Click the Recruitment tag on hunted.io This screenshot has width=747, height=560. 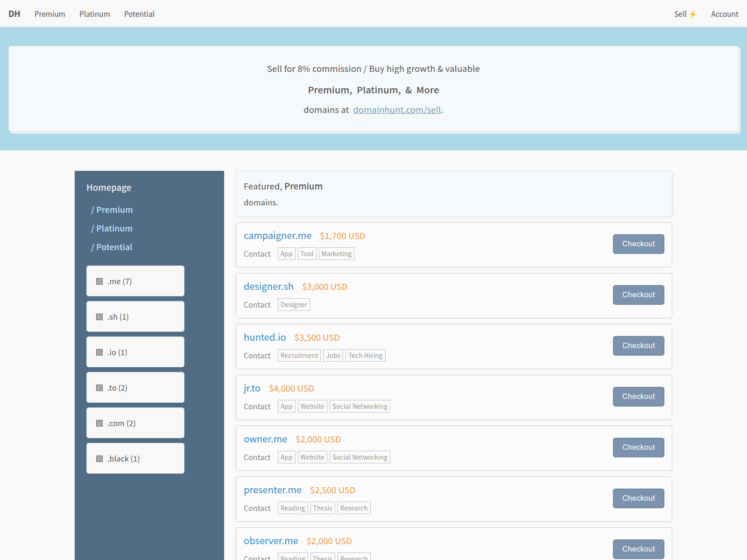pyautogui.click(x=299, y=356)
